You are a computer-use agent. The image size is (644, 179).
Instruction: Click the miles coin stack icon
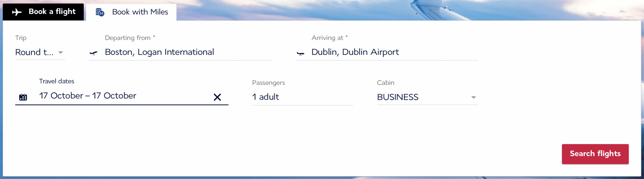[x=100, y=12]
